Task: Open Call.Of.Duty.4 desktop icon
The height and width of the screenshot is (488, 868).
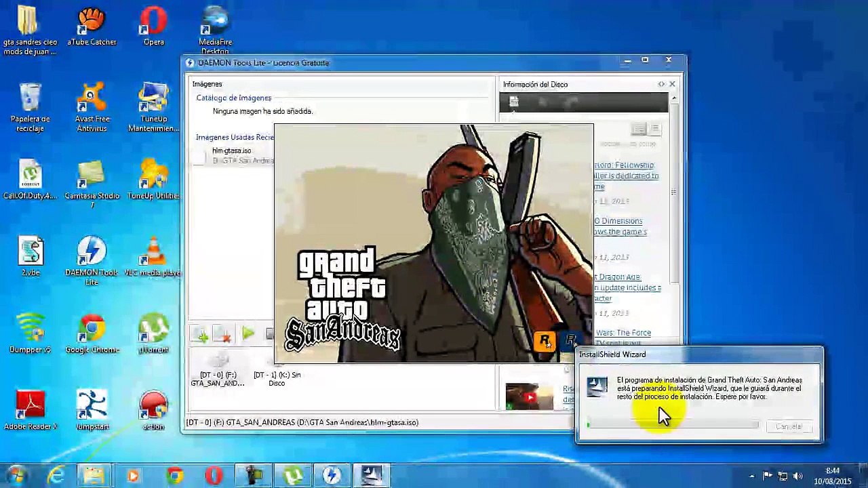Action: pos(30,180)
